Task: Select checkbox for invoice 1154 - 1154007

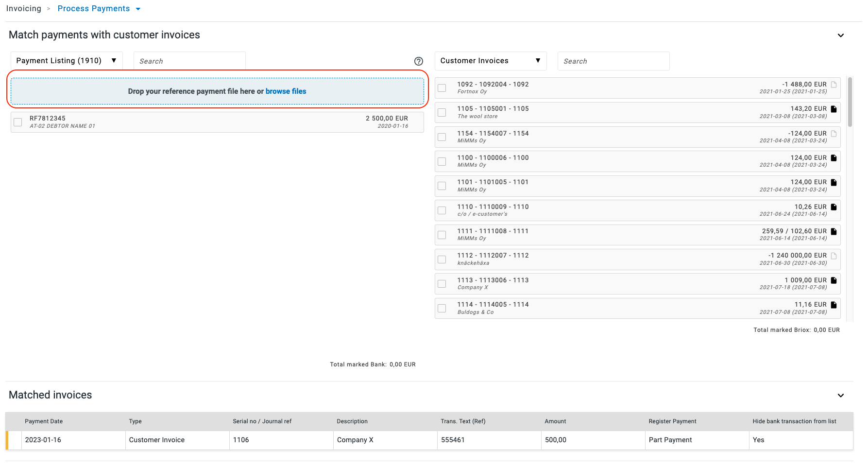Action: pos(442,137)
